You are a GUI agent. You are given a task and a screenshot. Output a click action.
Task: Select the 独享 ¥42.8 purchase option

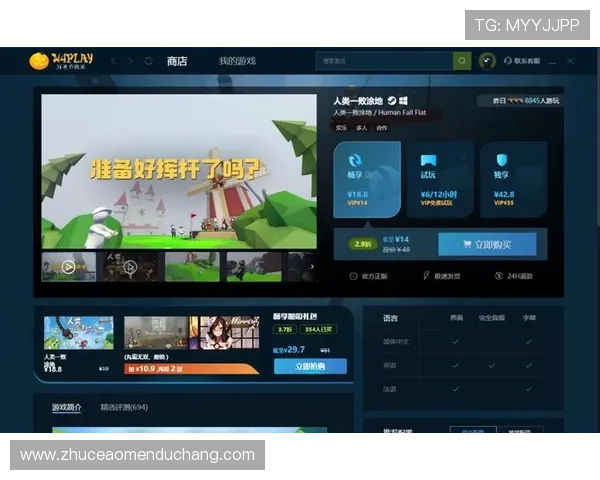(x=514, y=180)
